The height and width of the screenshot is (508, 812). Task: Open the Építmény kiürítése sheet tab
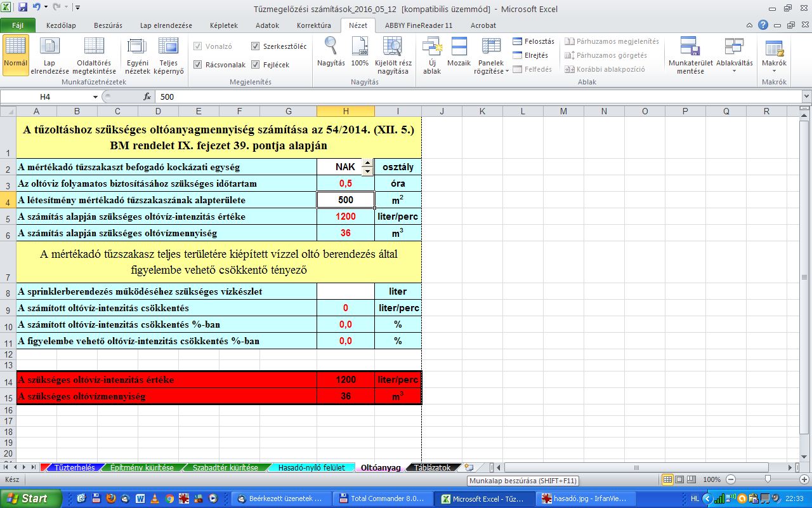tap(142, 467)
